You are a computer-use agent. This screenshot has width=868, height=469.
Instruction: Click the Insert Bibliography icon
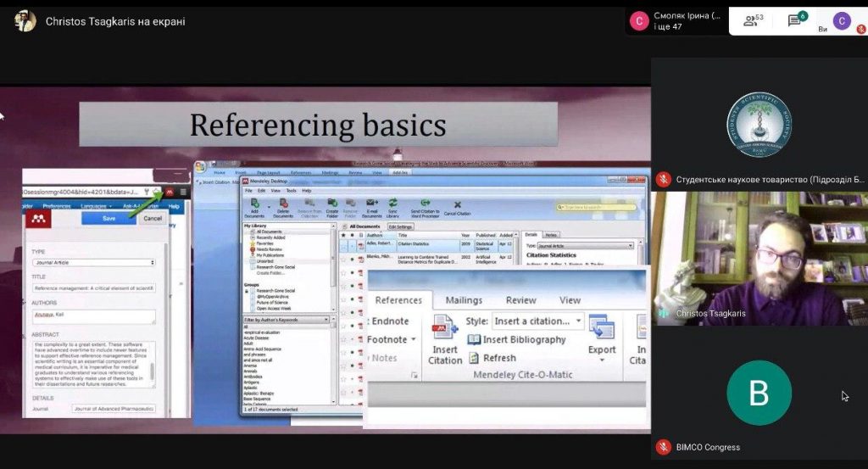pyautogui.click(x=474, y=339)
